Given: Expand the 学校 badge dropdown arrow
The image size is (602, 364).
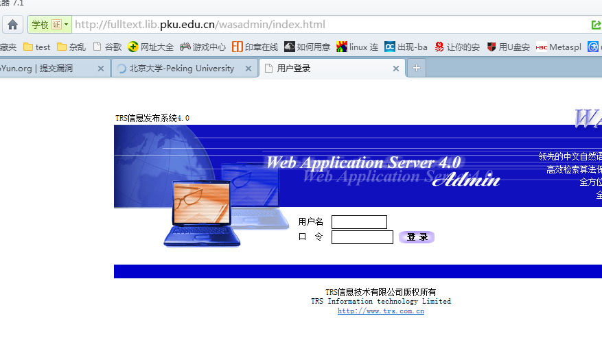Looking at the screenshot, I should point(67,25).
